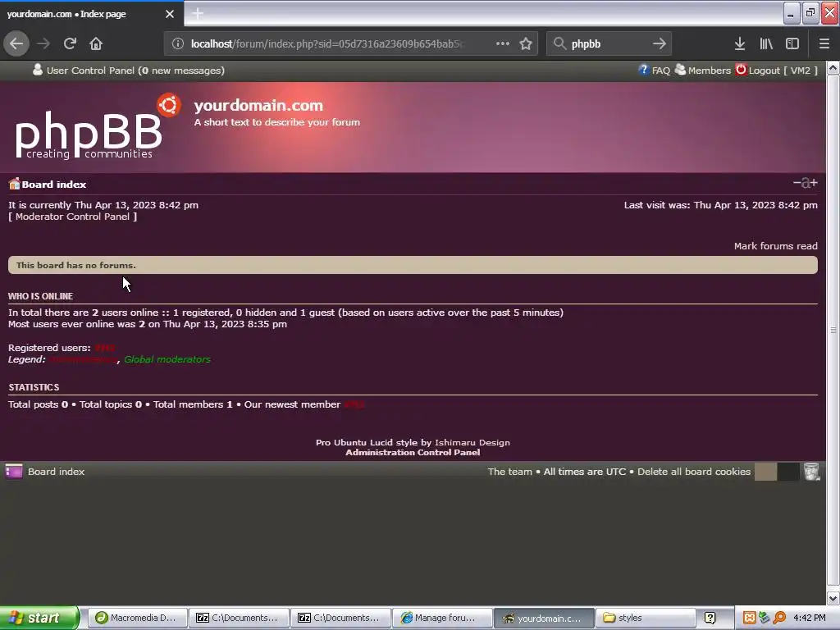Click the magnifier tray icon
Viewport: 840px width, 630px height.
pyautogui.click(x=779, y=618)
